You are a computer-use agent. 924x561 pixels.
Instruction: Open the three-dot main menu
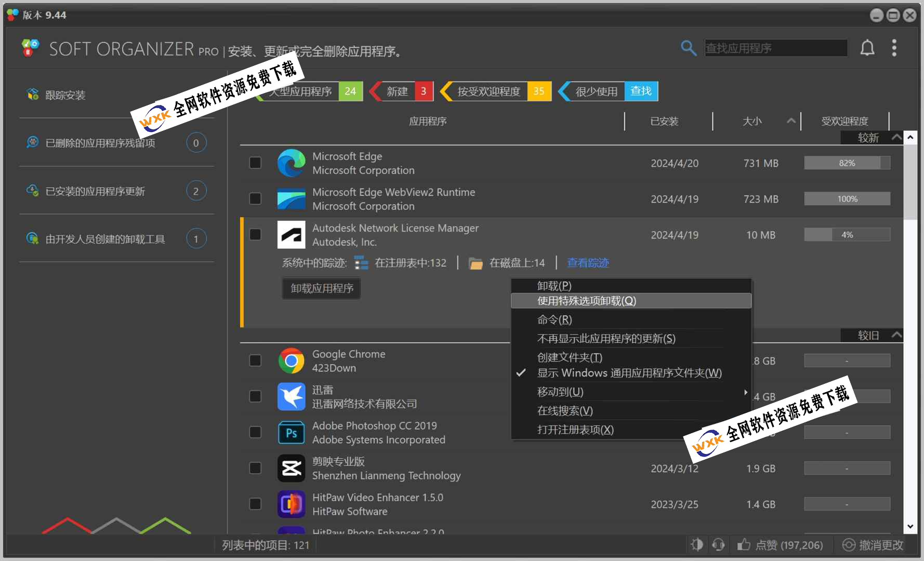pos(894,48)
